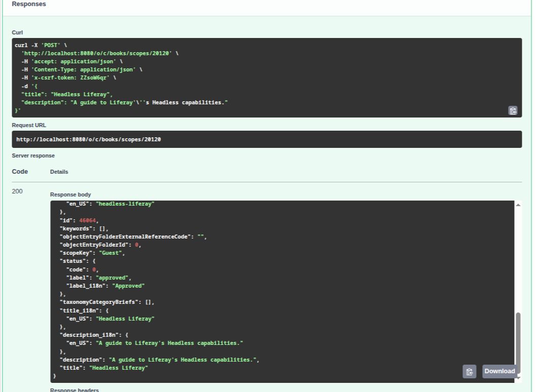Click the Request URL text box

pos(267,139)
